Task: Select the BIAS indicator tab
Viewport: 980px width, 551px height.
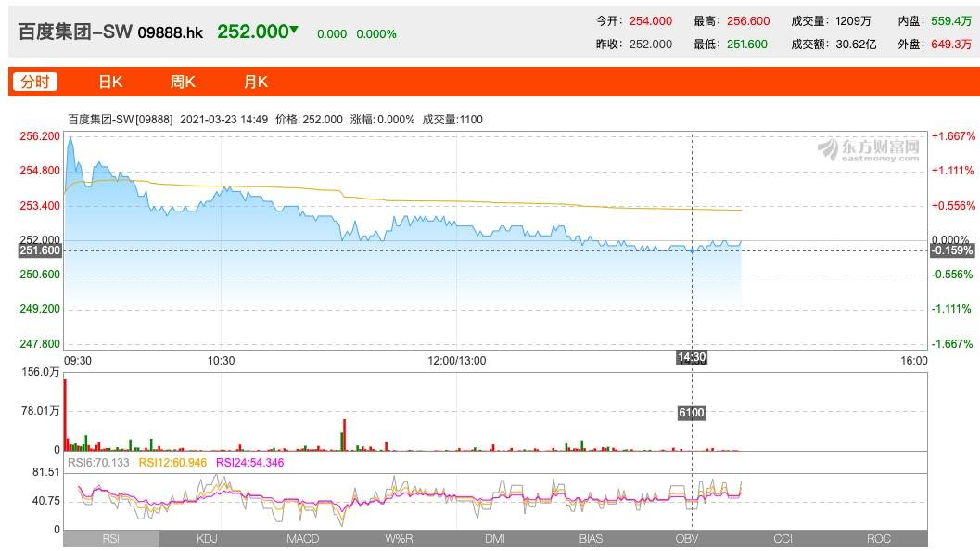Action: [591, 538]
